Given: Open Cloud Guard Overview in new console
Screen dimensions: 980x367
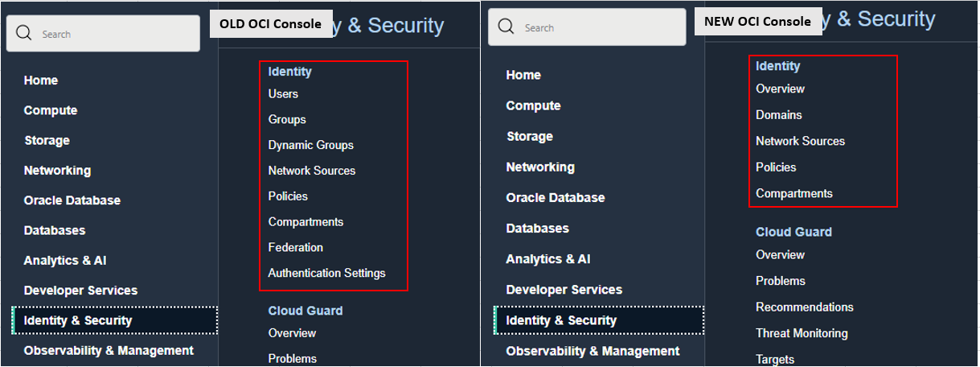Looking at the screenshot, I should pyautogui.click(x=780, y=254).
